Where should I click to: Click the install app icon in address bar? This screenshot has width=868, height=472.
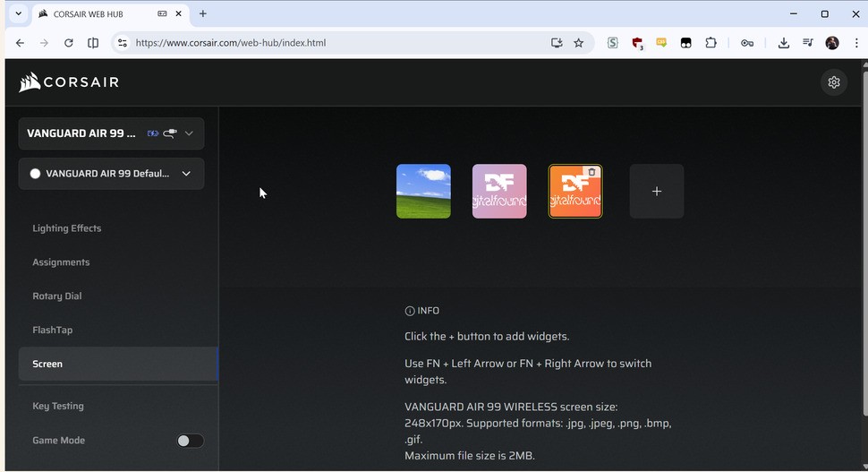click(557, 43)
